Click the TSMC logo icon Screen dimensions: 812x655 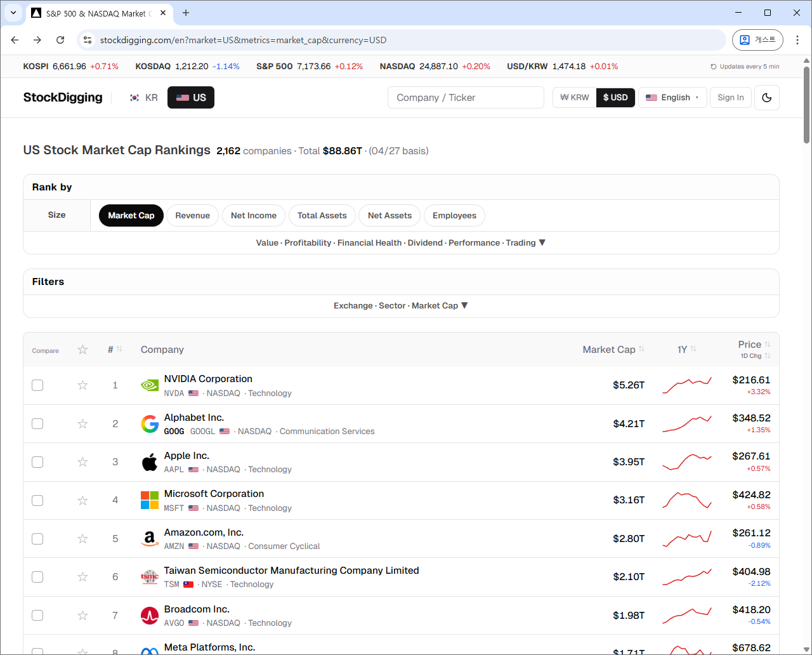coord(150,577)
